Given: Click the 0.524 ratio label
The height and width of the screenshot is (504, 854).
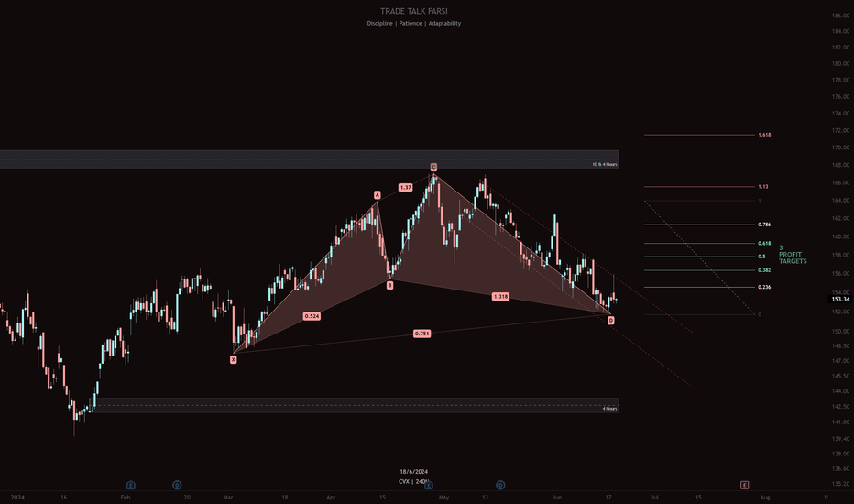Looking at the screenshot, I should 312,316.
